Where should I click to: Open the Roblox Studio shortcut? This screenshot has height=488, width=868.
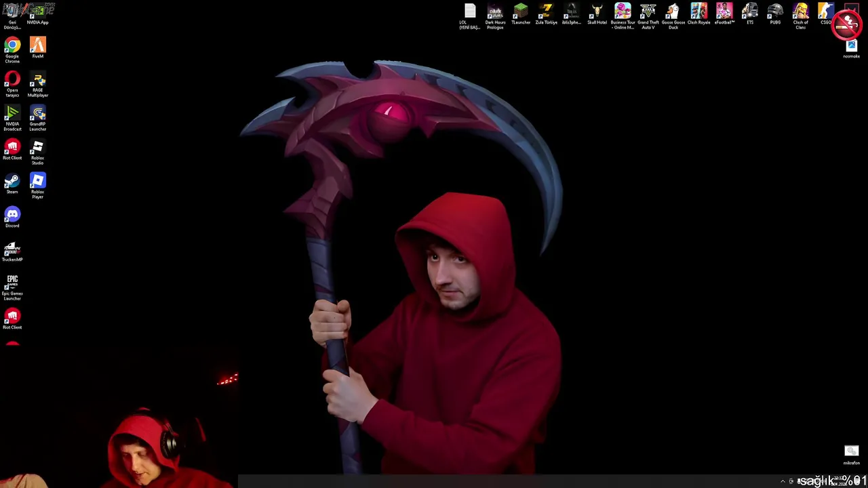37,152
